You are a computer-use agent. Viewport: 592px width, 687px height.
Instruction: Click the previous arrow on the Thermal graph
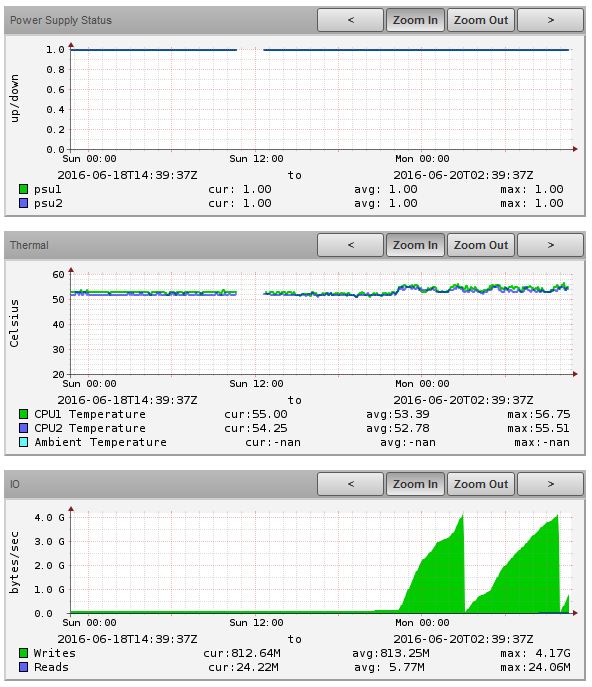350,245
